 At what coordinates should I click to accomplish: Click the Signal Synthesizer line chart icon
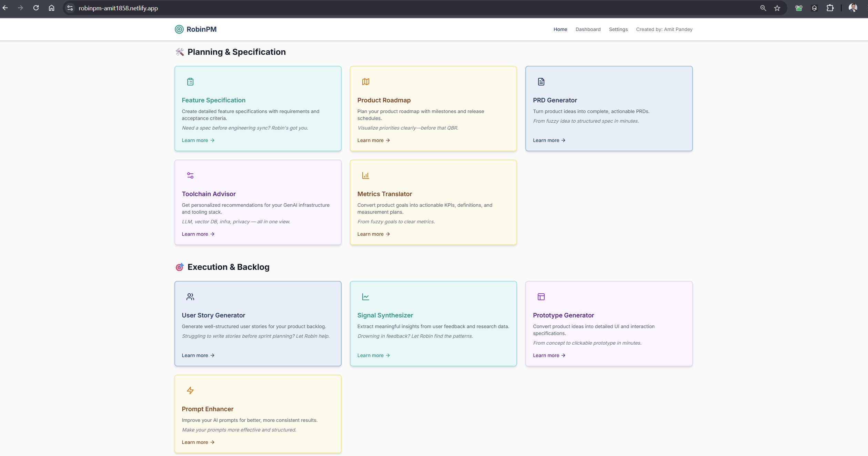point(366,297)
